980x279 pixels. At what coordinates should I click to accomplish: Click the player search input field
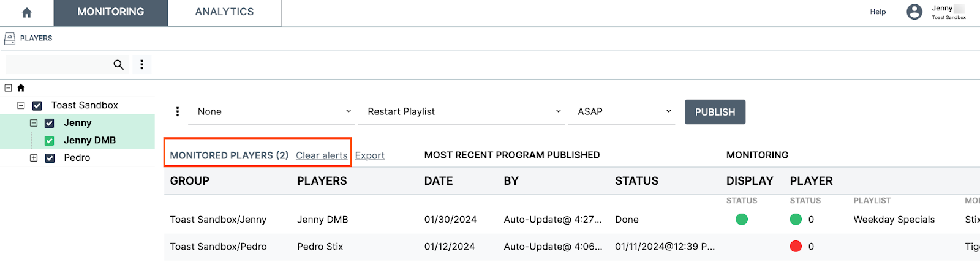tap(58, 64)
